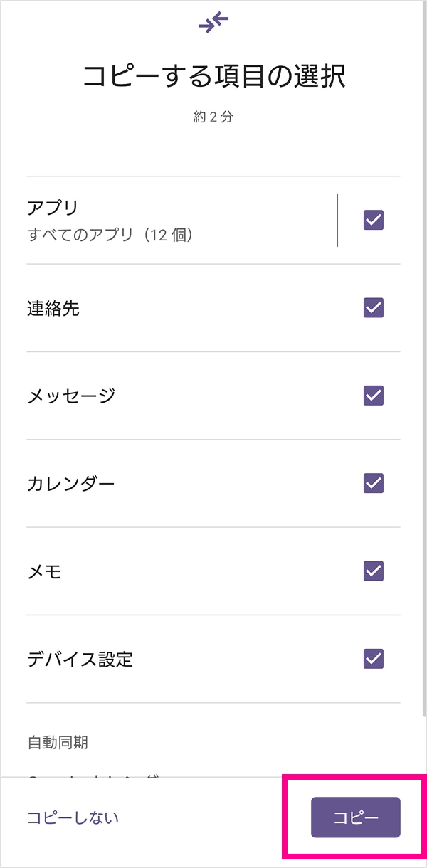The width and height of the screenshot is (427, 868).
Task: Select the 連絡先 row label
Action: 53,309
